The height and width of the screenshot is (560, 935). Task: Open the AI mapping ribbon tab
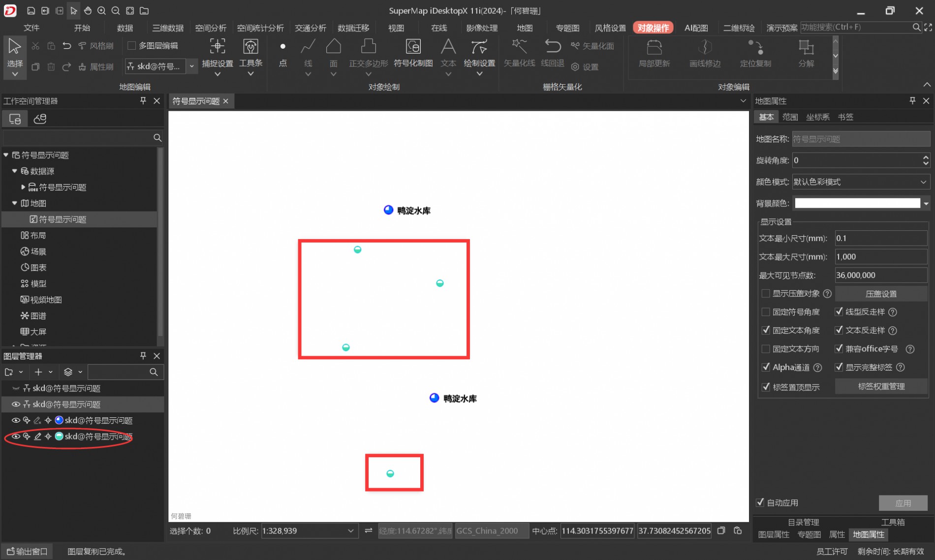[x=696, y=28]
